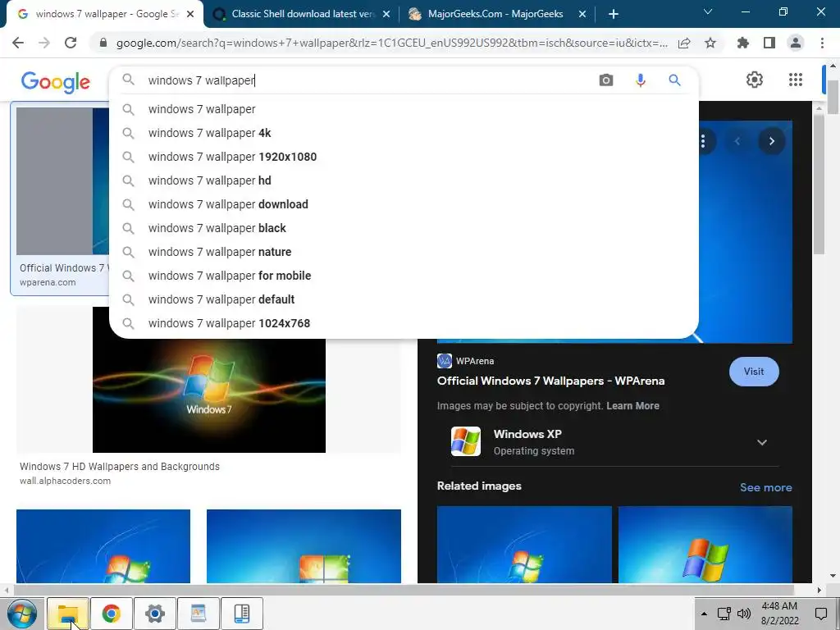The width and height of the screenshot is (840, 630).
Task: Choose the first suggestion windows 7 wallpaper
Action: (404, 109)
